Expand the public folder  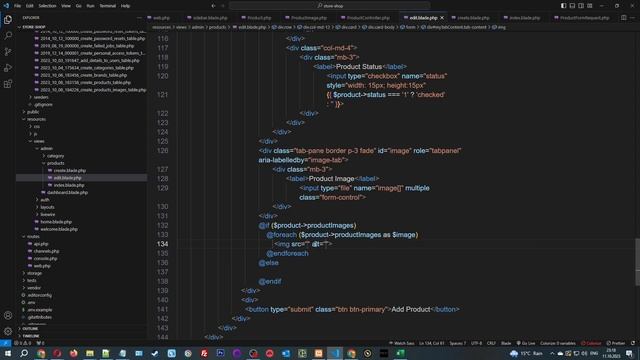[x=33, y=112]
